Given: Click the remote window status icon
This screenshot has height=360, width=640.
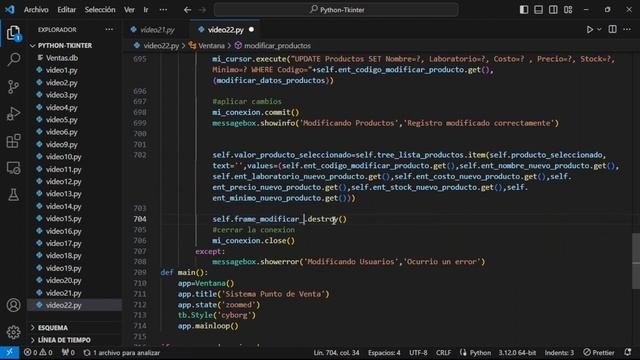Looking at the screenshot, I should tap(9, 353).
